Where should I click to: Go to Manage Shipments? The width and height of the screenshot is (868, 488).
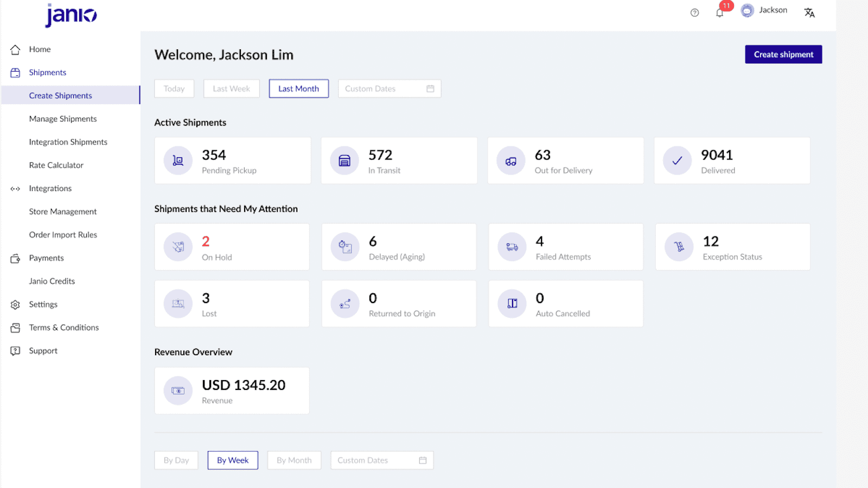(63, 119)
